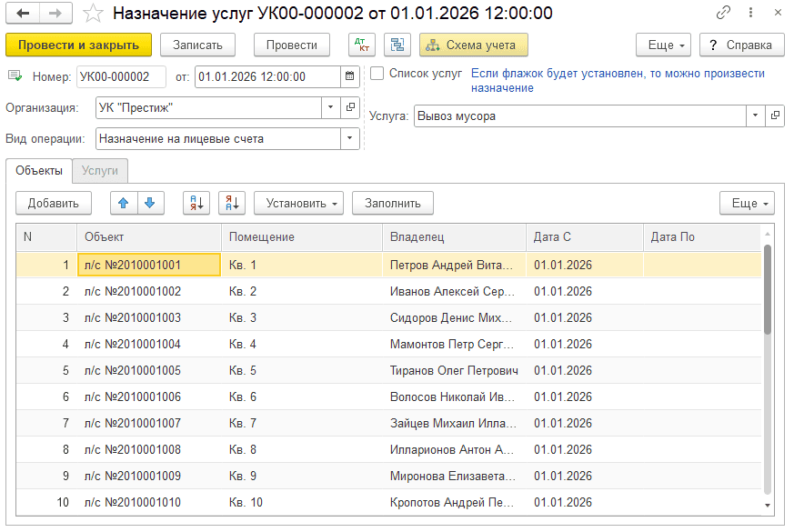Move selected row down arrow
The image size is (794, 532).
point(150,203)
